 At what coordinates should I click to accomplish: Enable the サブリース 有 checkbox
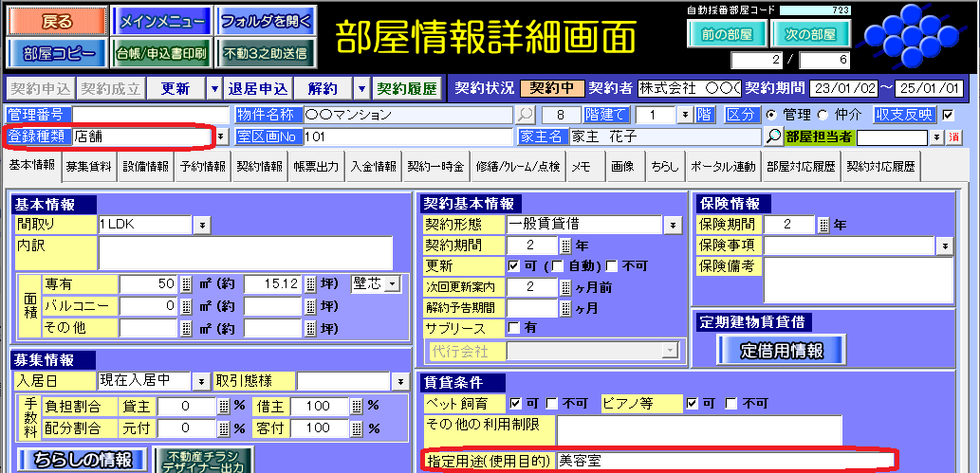[514, 328]
